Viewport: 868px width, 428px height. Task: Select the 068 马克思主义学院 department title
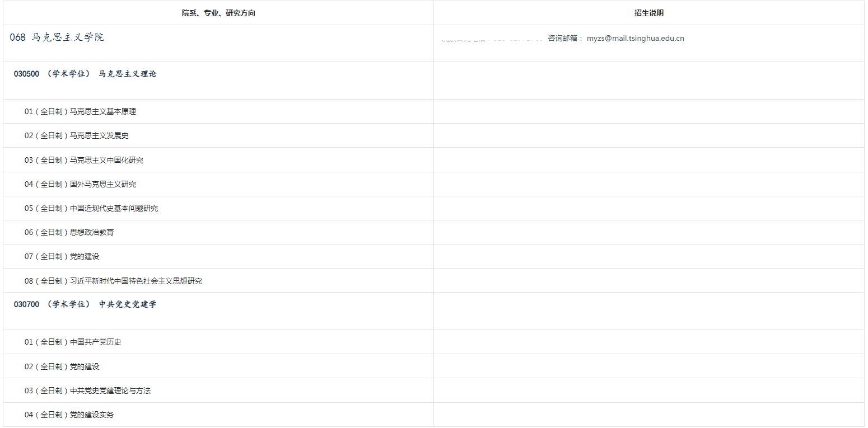point(57,37)
